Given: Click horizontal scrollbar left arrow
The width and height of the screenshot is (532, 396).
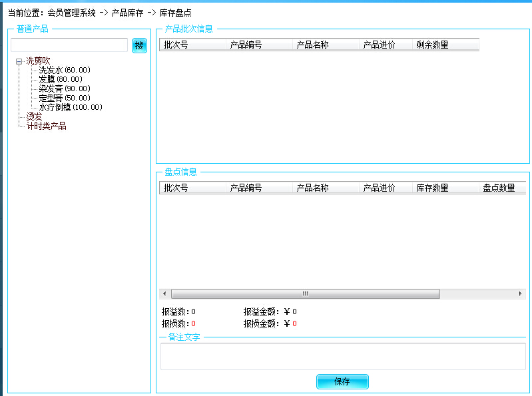Looking at the screenshot, I should point(164,294).
